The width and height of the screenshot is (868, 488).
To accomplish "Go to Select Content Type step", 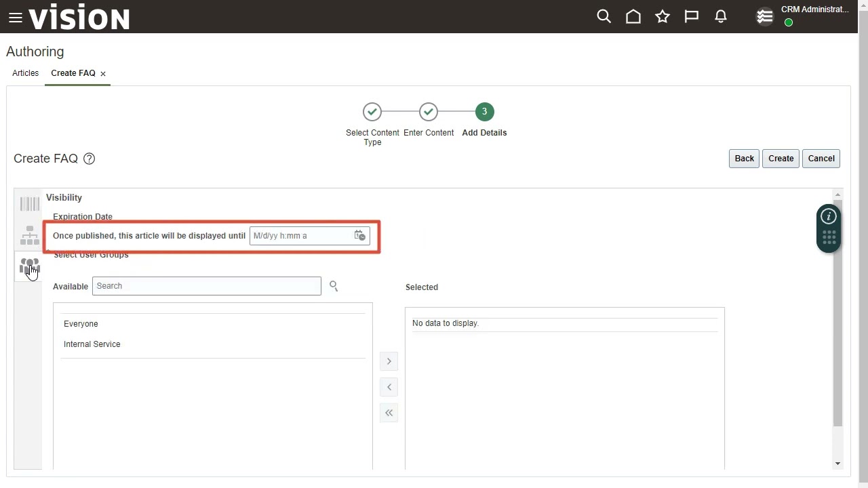I will [372, 112].
